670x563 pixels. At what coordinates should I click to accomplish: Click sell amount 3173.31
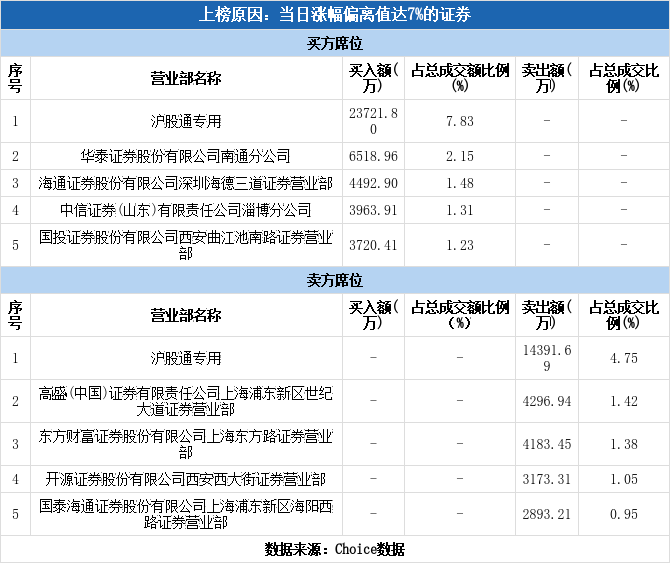(547, 479)
